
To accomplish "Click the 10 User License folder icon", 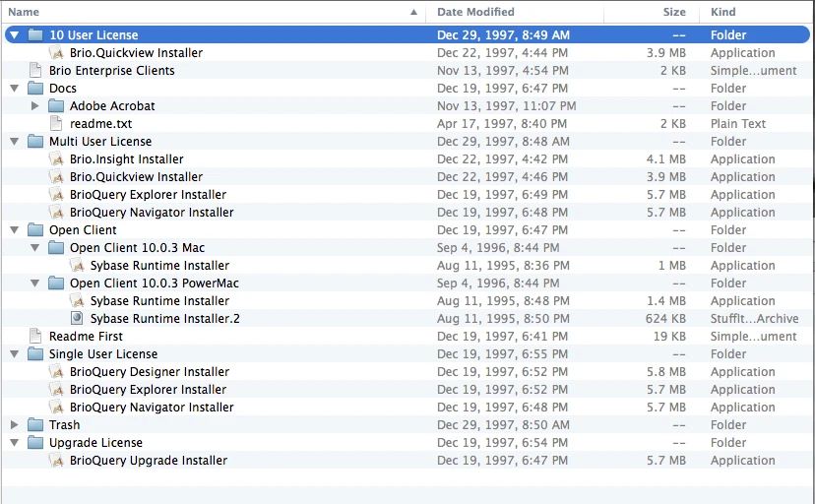I will 35,34.
